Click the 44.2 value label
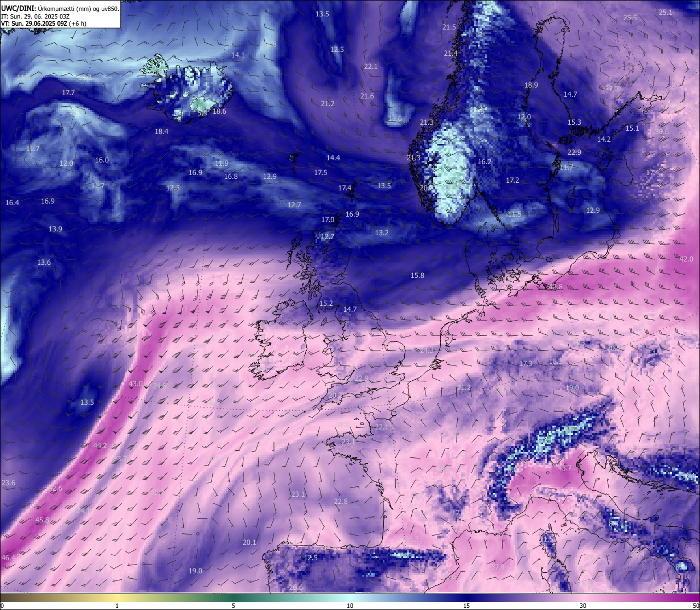This screenshot has width=700, height=610. tap(100, 445)
